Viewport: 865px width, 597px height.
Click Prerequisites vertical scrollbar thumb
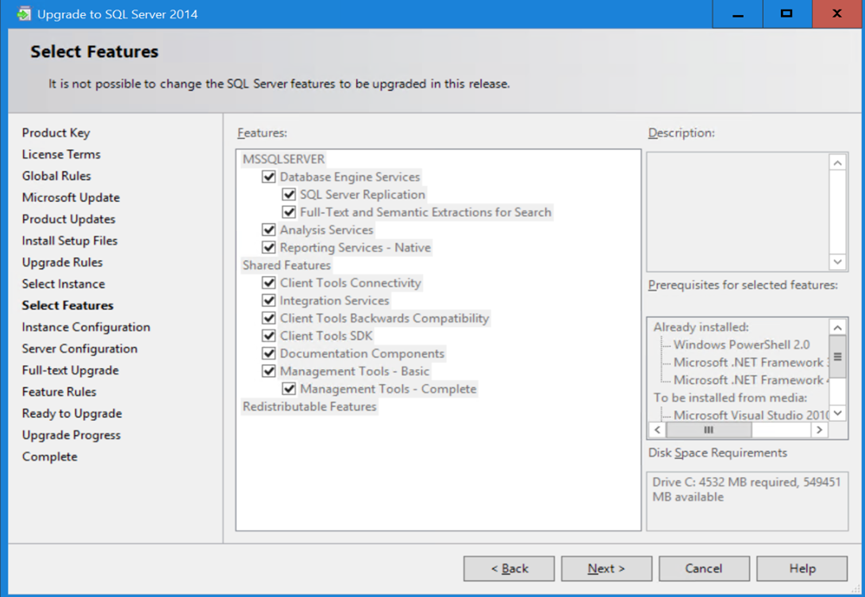pyautogui.click(x=837, y=356)
